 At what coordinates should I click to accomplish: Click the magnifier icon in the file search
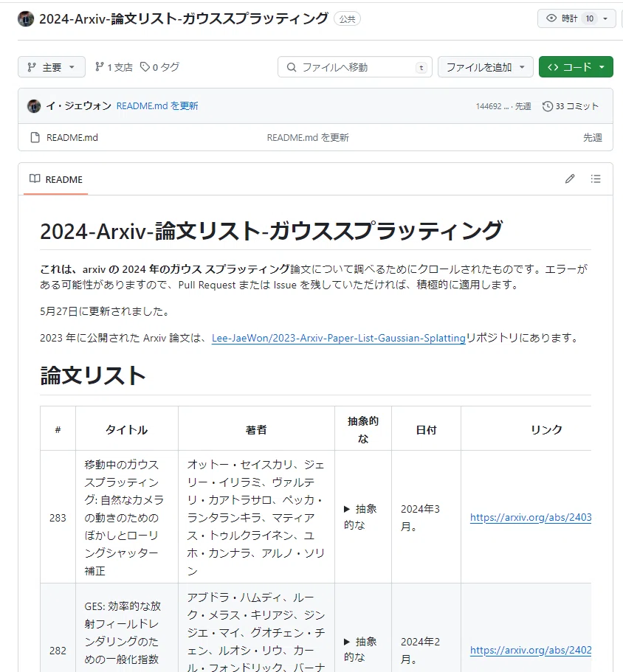(x=292, y=67)
